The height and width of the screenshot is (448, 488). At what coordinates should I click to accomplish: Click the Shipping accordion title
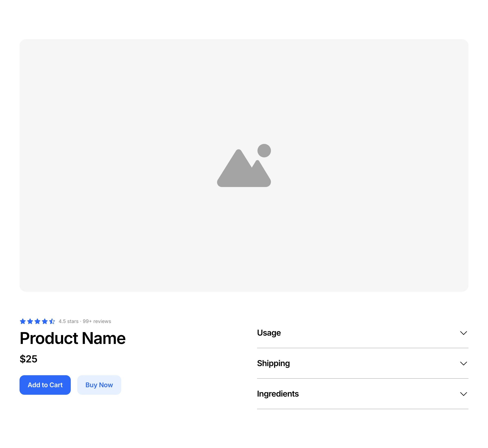(x=273, y=363)
